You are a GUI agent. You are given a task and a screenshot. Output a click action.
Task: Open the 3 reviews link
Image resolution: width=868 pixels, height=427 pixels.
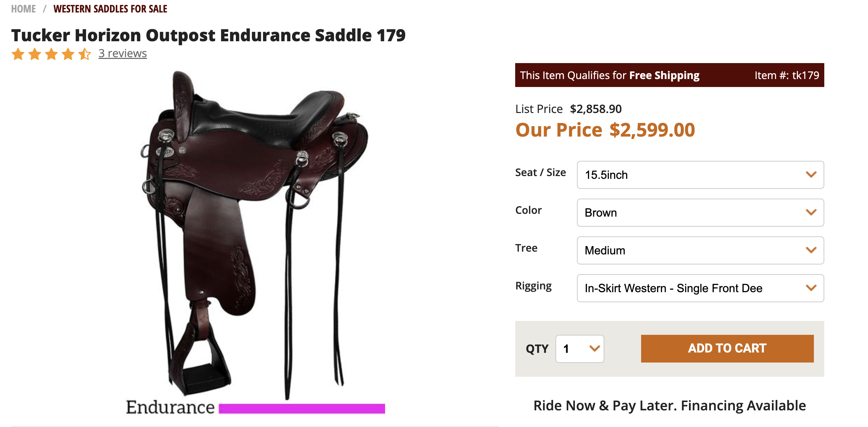pyautogui.click(x=122, y=53)
